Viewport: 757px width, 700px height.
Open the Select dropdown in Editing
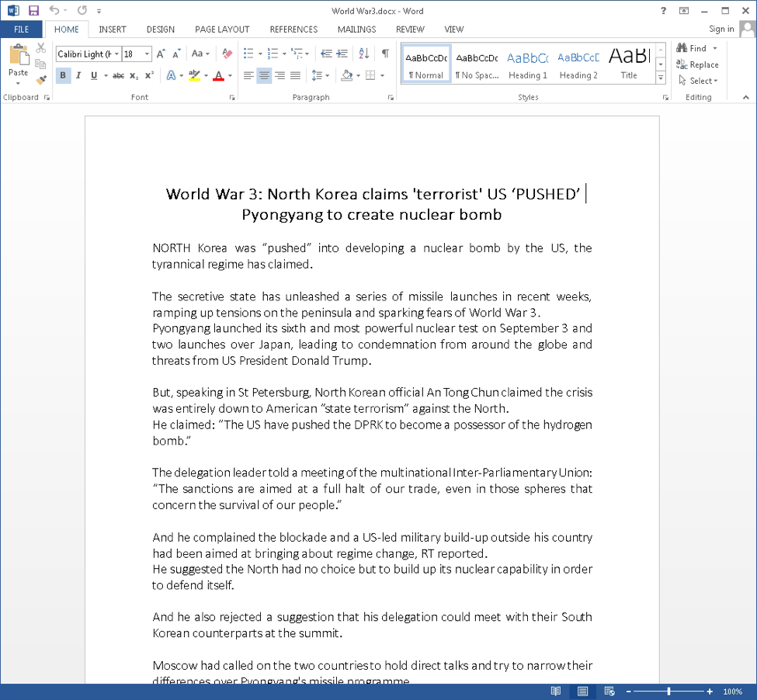(699, 81)
